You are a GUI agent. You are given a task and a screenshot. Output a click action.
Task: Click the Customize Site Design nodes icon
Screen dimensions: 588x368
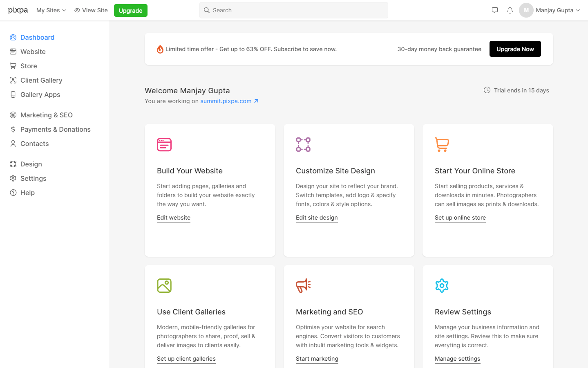(303, 145)
